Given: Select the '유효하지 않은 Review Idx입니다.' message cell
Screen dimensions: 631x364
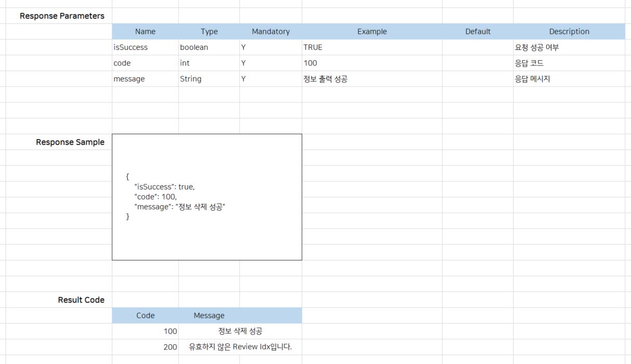Looking at the screenshot, I should (240, 347).
